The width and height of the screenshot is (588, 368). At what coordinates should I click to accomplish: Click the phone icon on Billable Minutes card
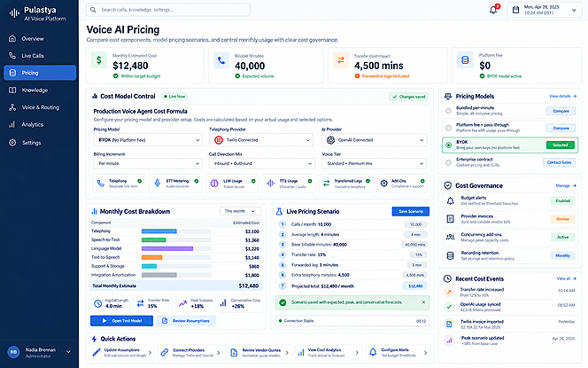(x=221, y=60)
